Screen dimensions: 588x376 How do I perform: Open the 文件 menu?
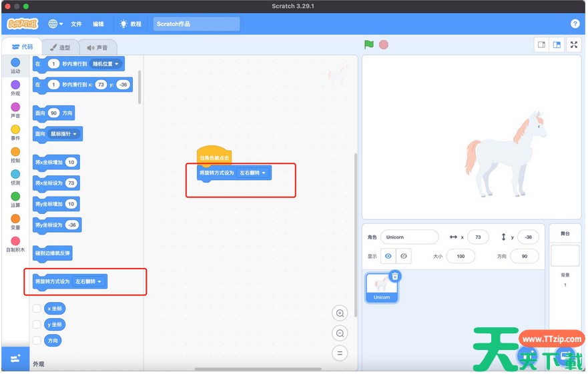pyautogui.click(x=76, y=24)
